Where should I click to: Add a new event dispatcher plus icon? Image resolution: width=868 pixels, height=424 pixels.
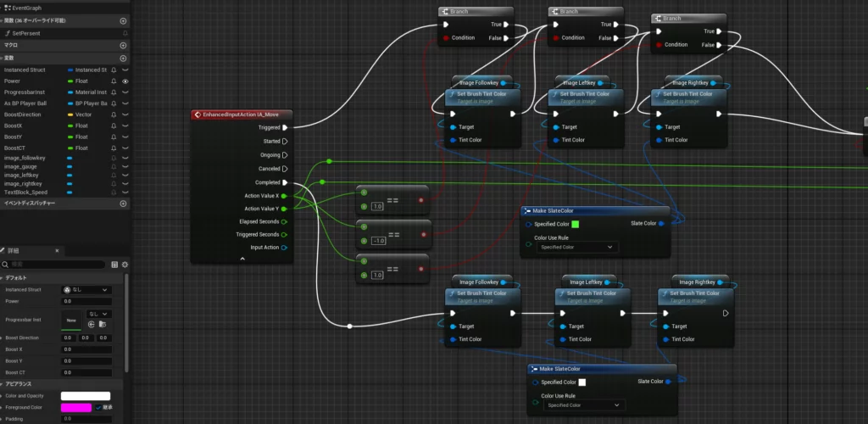pyautogui.click(x=123, y=204)
